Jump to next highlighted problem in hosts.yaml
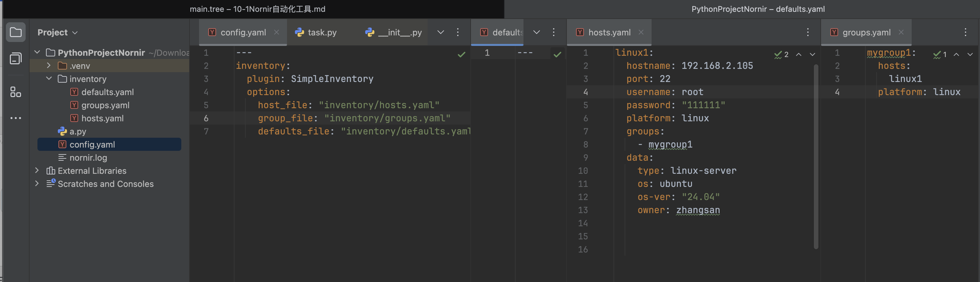The image size is (980, 282). coord(812,54)
